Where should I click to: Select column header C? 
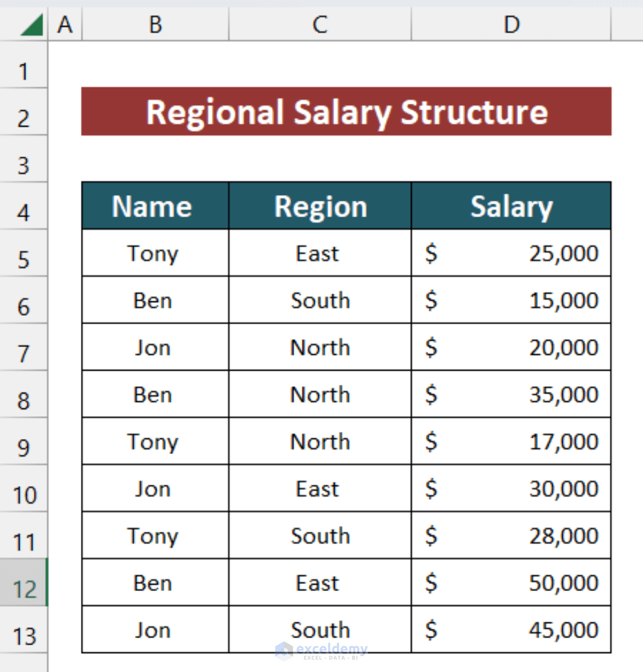click(x=320, y=23)
